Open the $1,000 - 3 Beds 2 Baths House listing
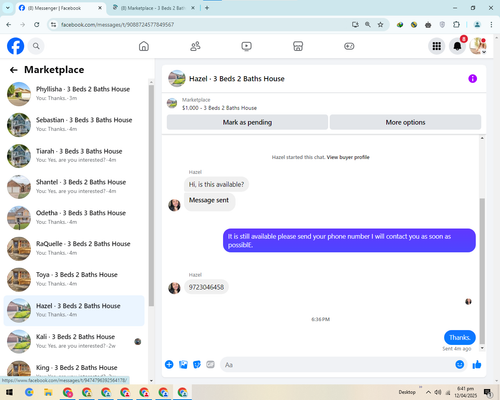Image resolution: width=500 pixels, height=400 pixels. pyautogui.click(x=219, y=108)
